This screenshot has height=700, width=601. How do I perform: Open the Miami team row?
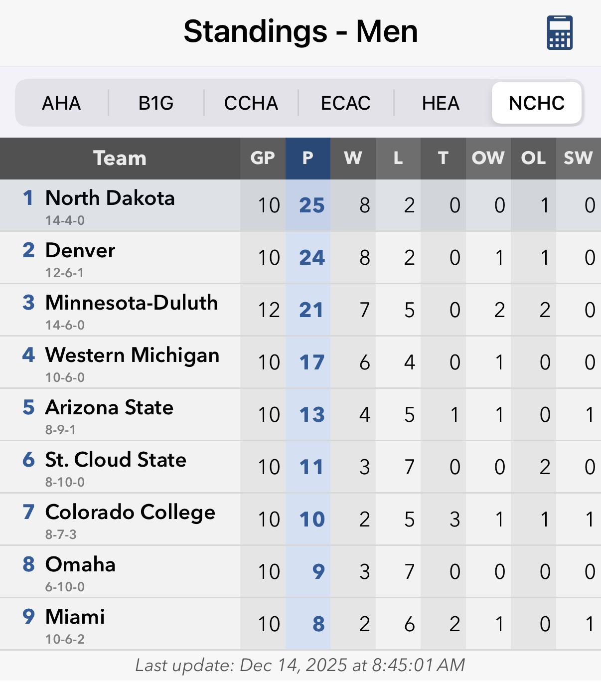point(75,617)
